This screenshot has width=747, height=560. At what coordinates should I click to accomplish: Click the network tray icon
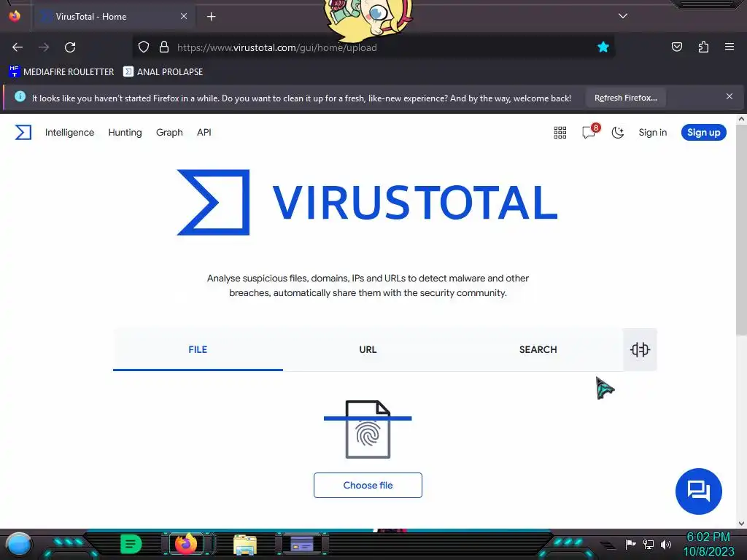coord(649,544)
